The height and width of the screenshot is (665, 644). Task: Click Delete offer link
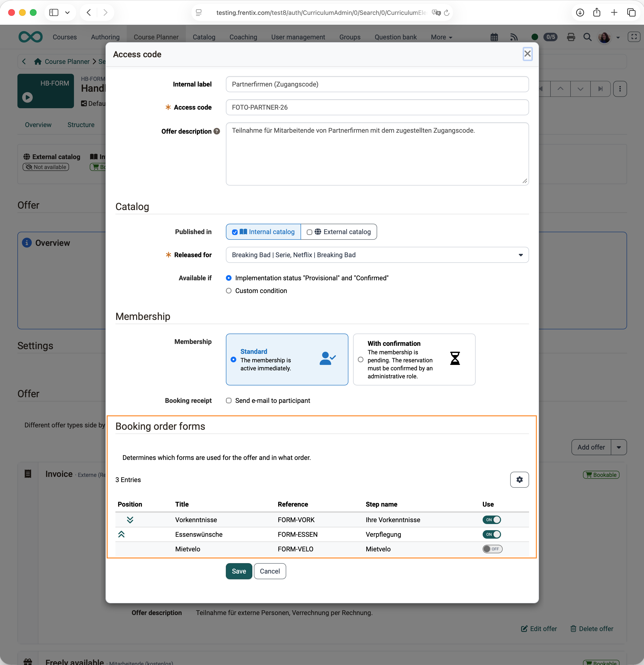(x=591, y=628)
